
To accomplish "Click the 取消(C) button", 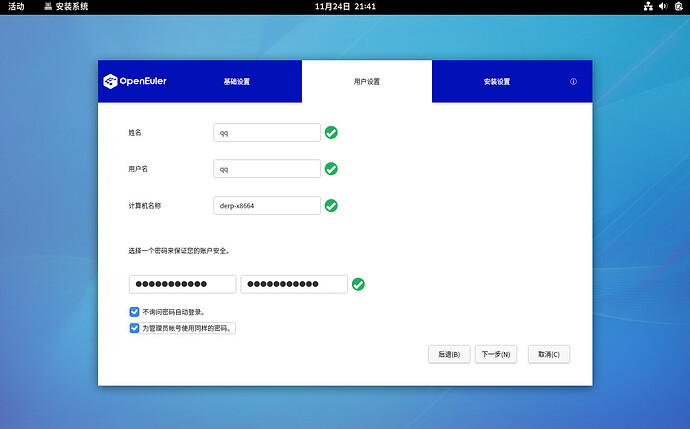I will (x=549, y=354).
